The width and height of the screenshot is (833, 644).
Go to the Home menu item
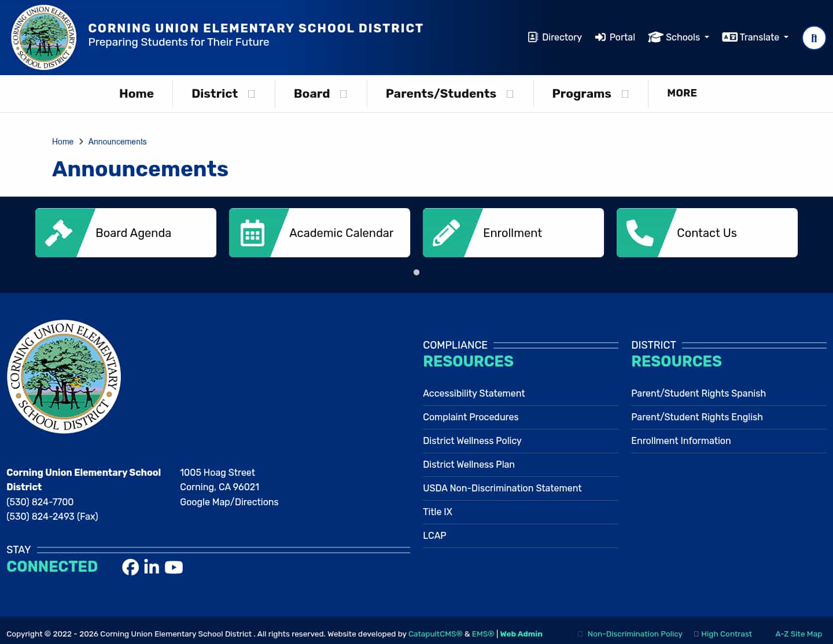137,94
